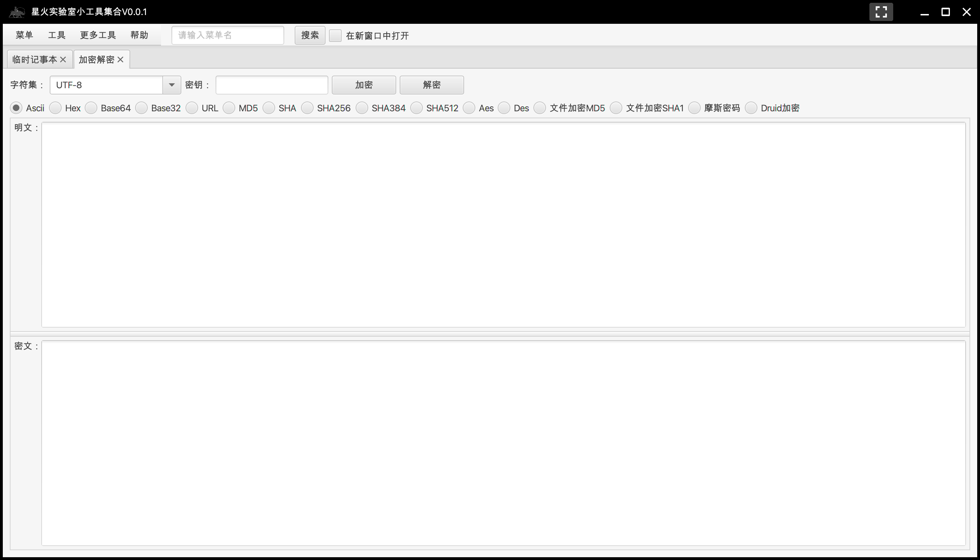Open the 更多工具 menu
Screen dimensions: 980x560
98,35
